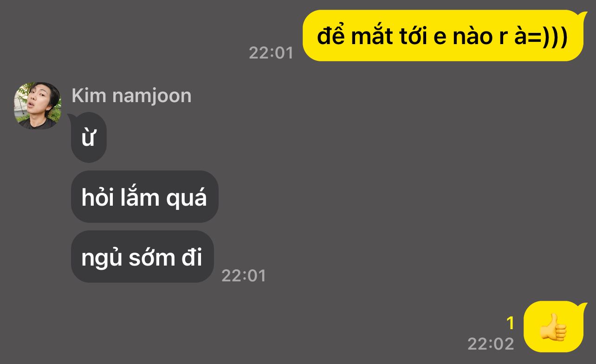
Task: Click the word 'namjoon' in sender name
Action: (152, 96)
